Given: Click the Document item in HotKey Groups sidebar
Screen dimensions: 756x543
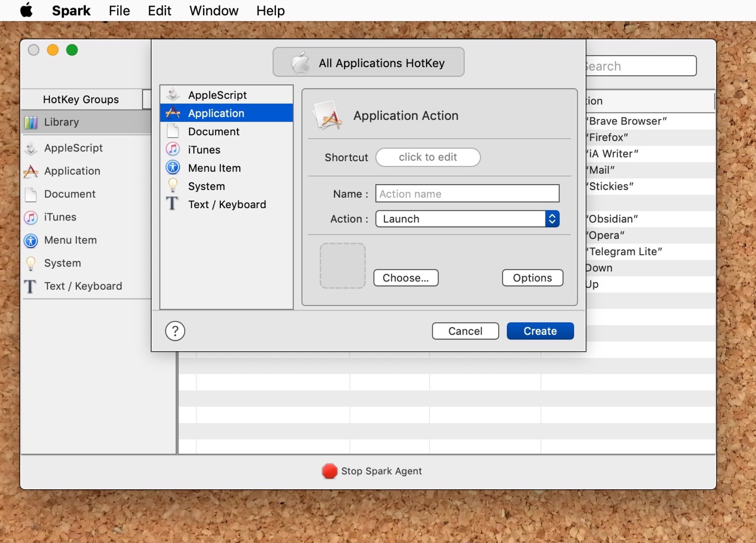Looking at the screenshot, I should [69, 194].
